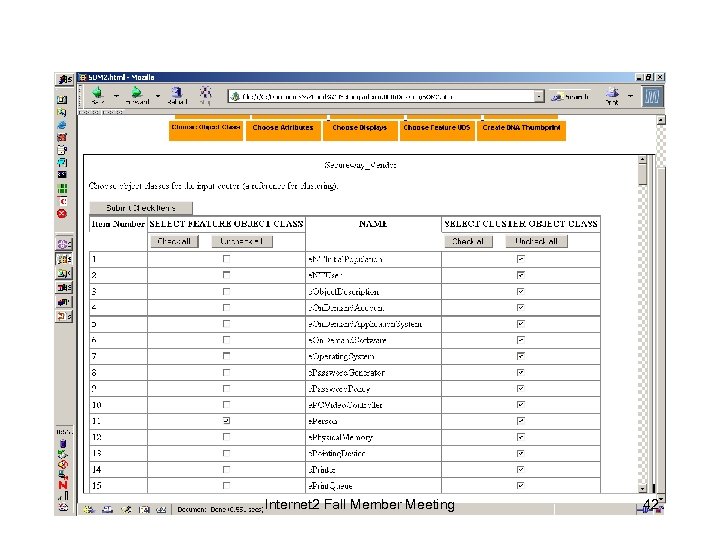Click the NAME column header
Screen dimensions: 720x540
373,224
